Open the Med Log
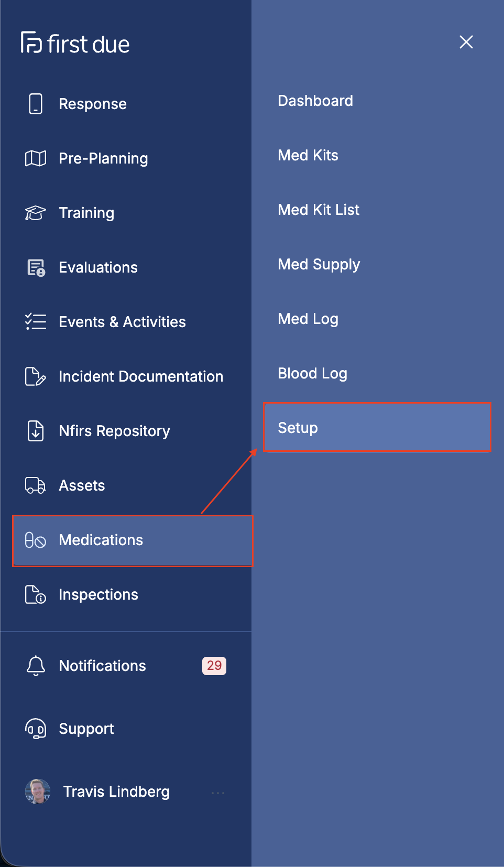 [308, 319]
